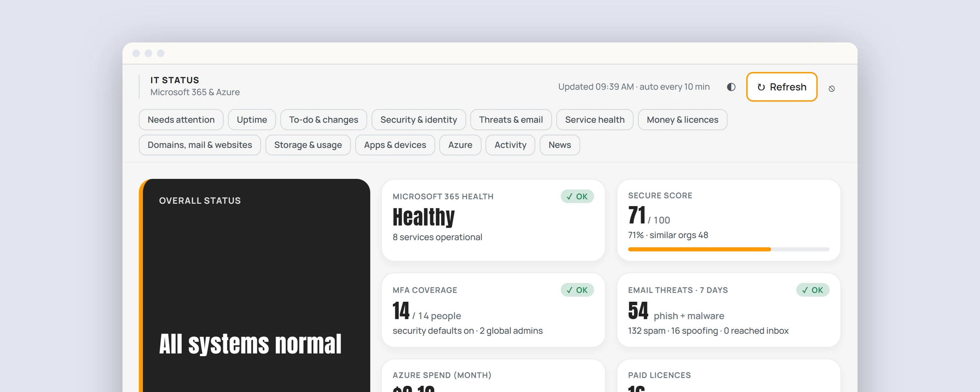Click '8 services operational' text

point(437,237)
